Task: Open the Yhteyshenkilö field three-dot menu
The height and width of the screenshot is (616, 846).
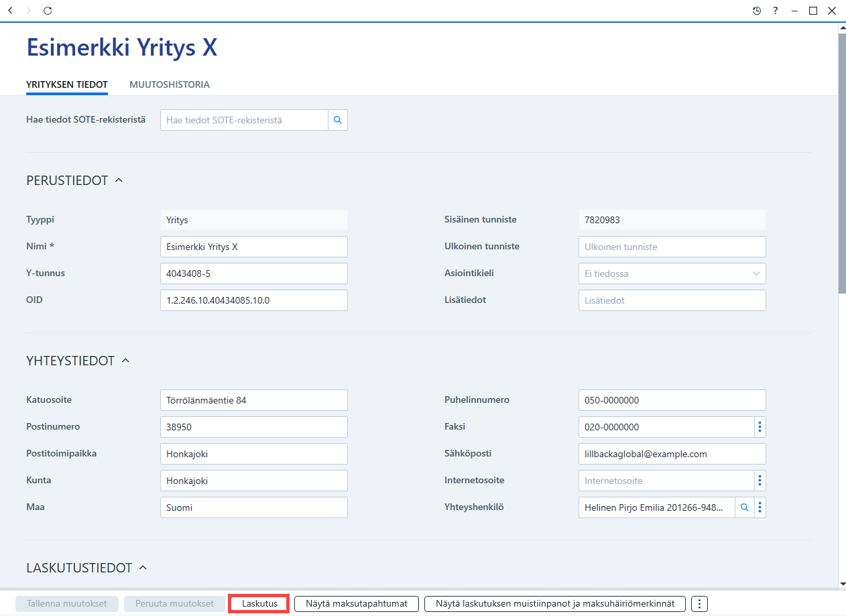Action: 760,507
